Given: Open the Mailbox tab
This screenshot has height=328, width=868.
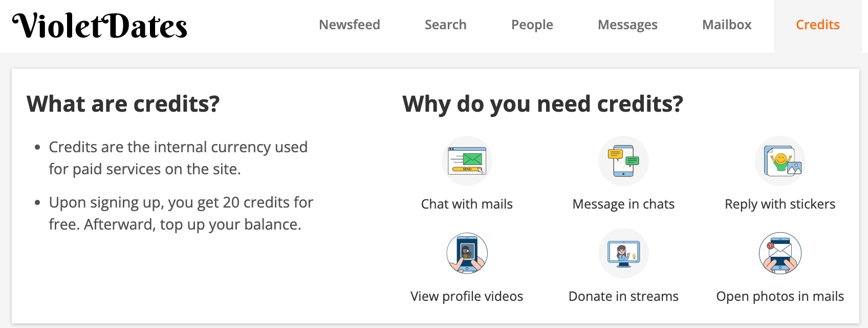Looking at the screenshot, I should click(x=727, y=25).
